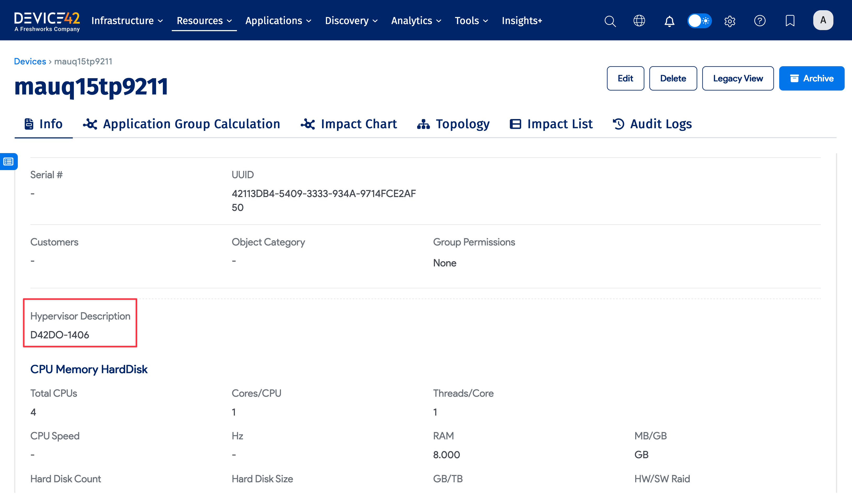Screen dimensions: 852x504
Task: View notifications via the bell icon
Action: click(669, 21)
